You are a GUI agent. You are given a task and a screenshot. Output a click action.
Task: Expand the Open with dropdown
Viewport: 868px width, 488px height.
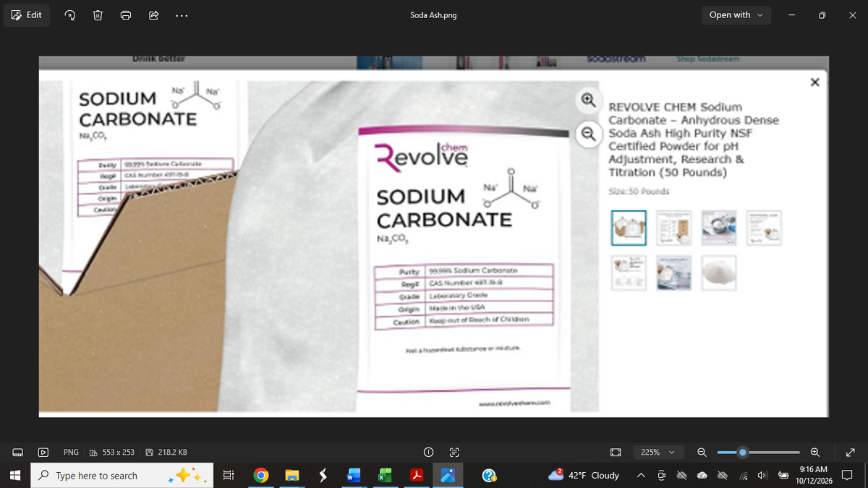(736, 15)
